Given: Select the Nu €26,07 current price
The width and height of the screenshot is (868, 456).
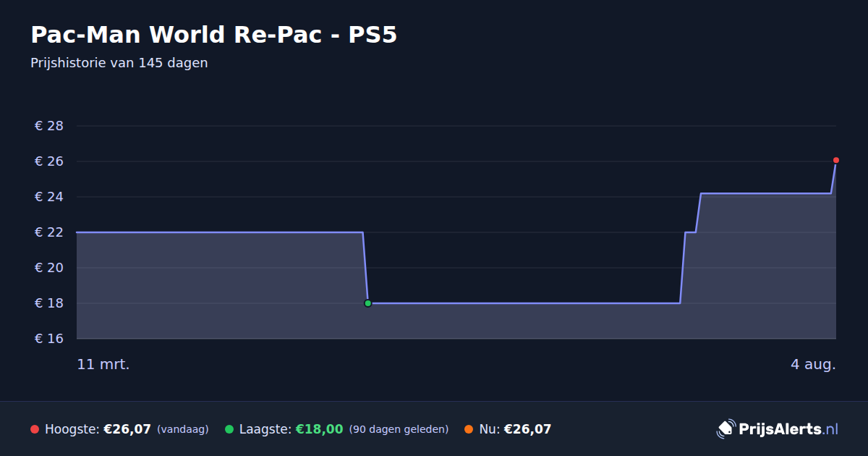Looking at the screenshot, I should coord(527,429).
